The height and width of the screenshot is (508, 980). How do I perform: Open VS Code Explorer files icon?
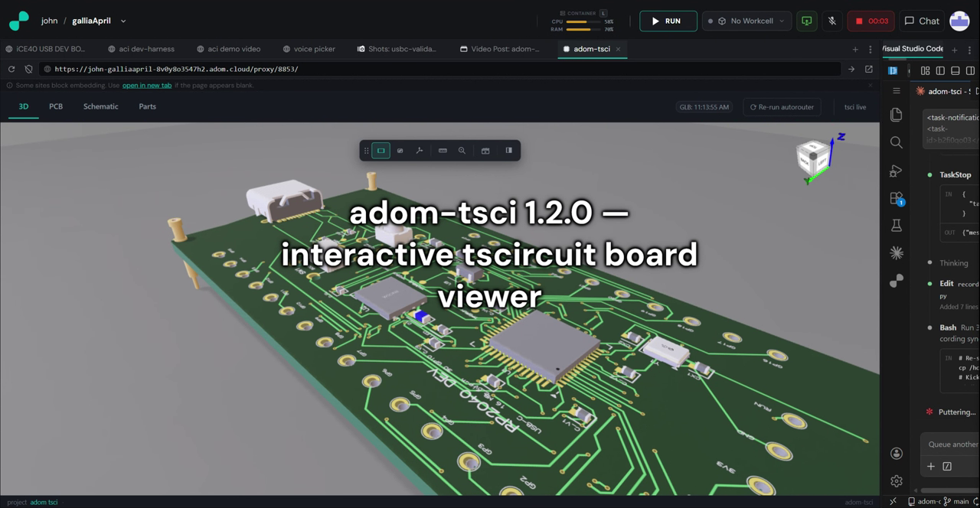[x=897, y=115]
